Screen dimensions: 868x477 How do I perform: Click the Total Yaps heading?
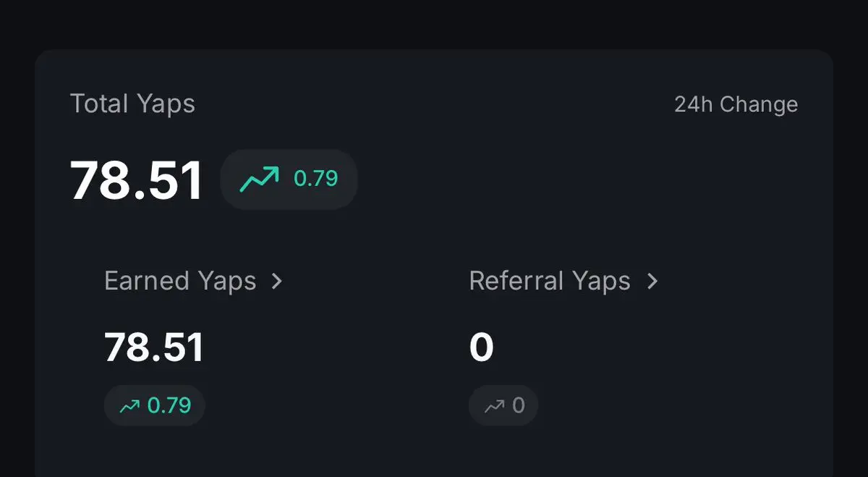click(x=132, y=104)
